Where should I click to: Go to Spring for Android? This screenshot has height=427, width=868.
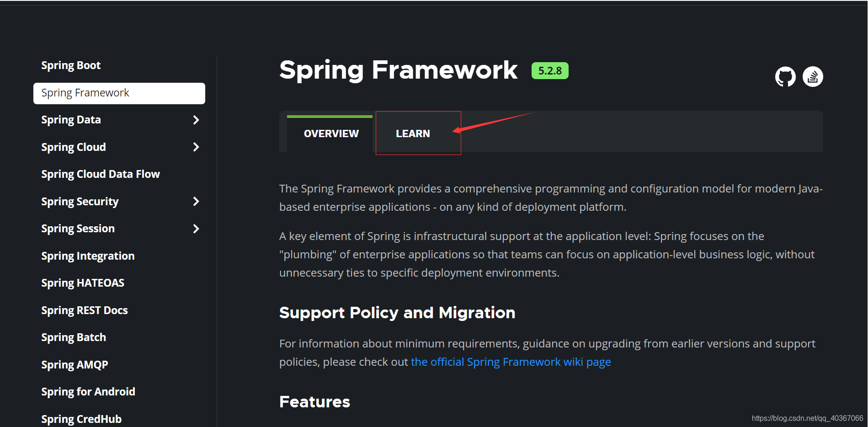click(88, 392)
